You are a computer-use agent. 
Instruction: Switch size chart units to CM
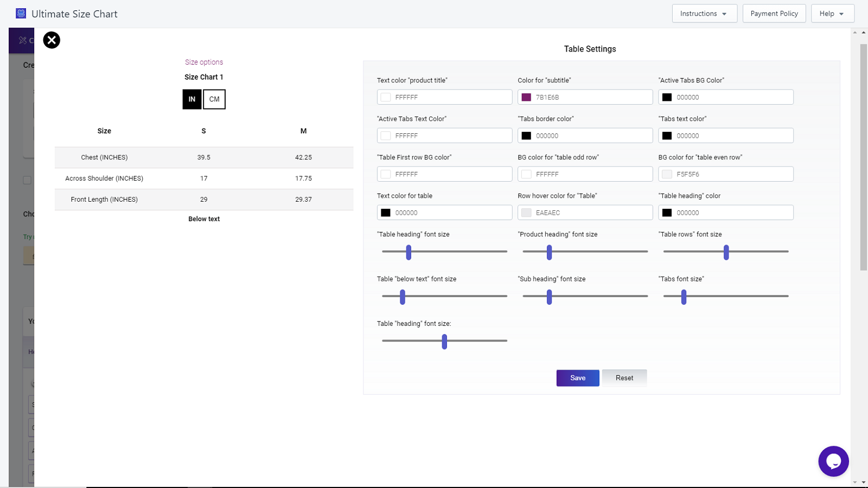click(x=214, y=99)
